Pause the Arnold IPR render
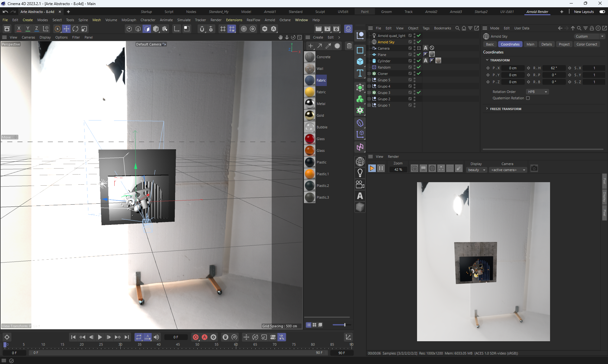The image size is (608, 364). [381, 169]
